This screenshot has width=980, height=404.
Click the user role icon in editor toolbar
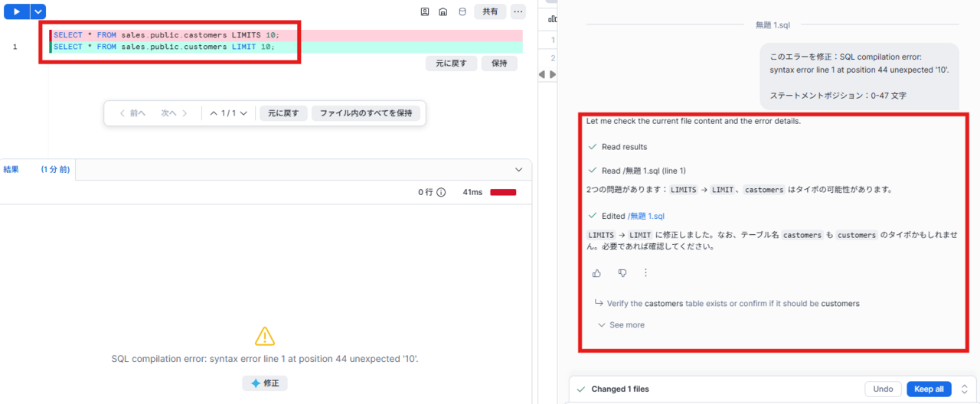click(x=425, y=11)
